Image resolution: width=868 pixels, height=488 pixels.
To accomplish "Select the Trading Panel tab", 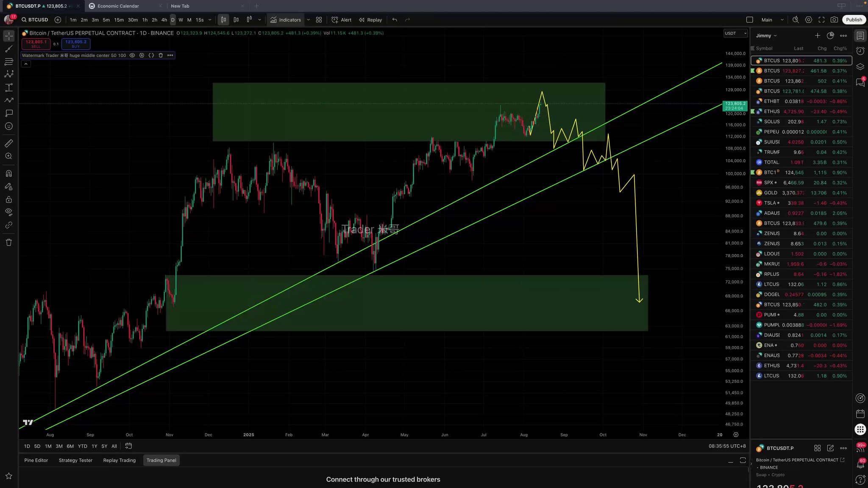I will pyautogui.click(x=161, y=460).
